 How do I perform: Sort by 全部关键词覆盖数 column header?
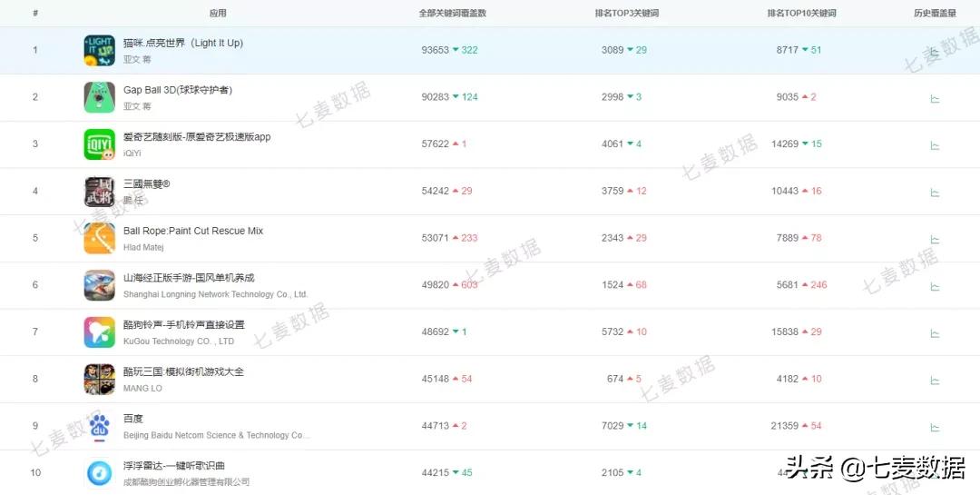tap(453, 13)
